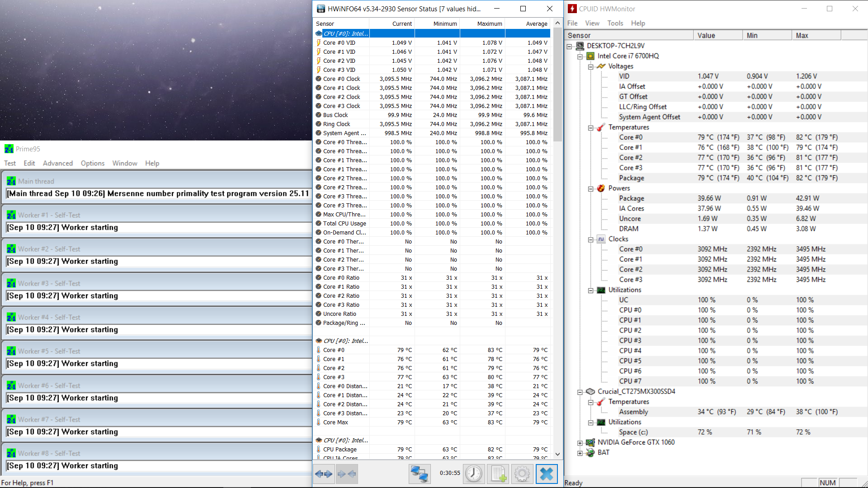Open HWMonitor File menu

572,23
